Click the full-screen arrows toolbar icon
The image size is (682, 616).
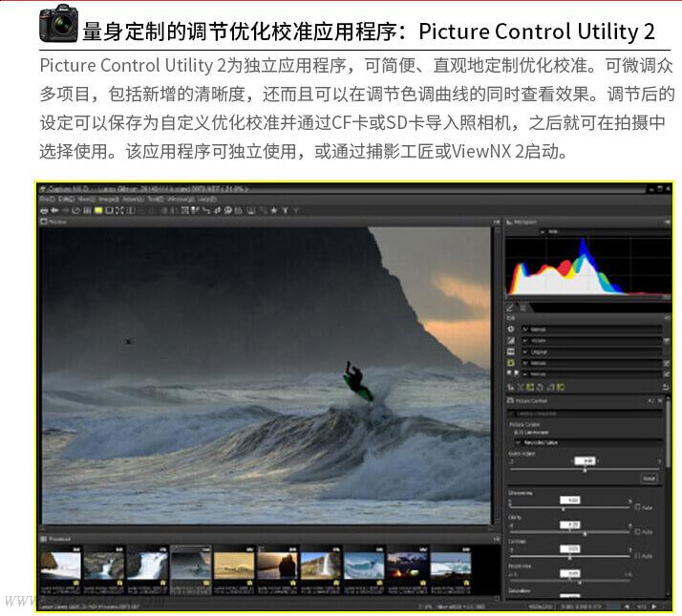(120, 210)
